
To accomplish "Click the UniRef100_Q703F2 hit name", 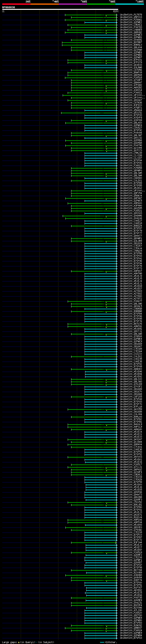I will coord(131,387).
